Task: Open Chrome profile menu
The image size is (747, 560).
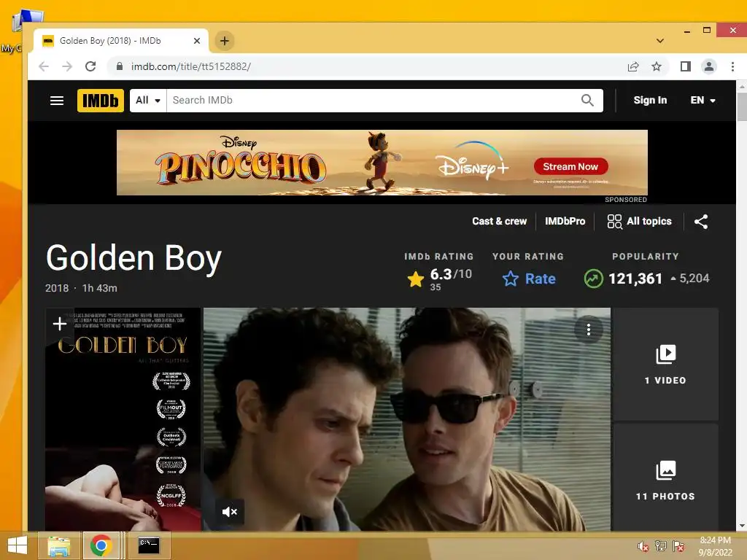Action: tap(709, 66)
